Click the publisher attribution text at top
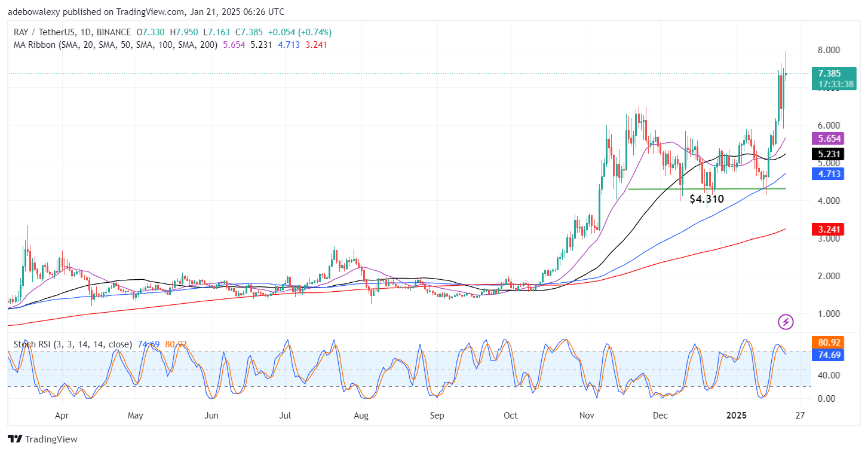This screenshot has width=868, height=452. pyautogui.click(x=146, y=12)
